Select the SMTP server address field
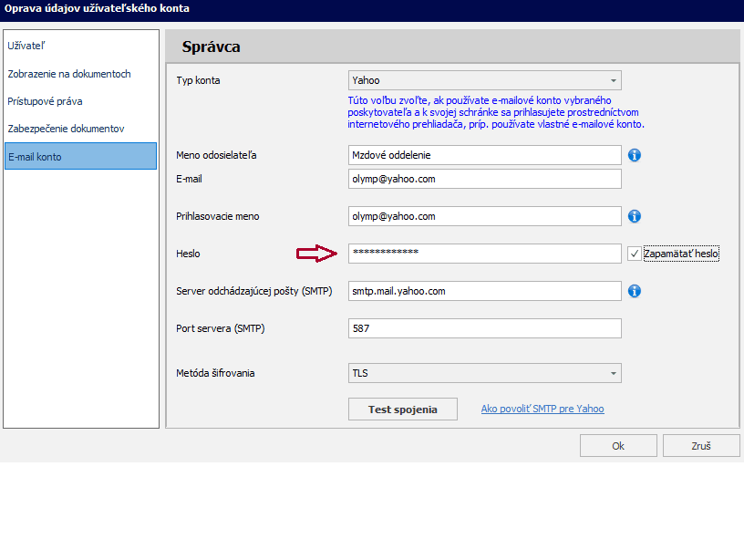This screenshot has width=744, height=560. point(484,291)
